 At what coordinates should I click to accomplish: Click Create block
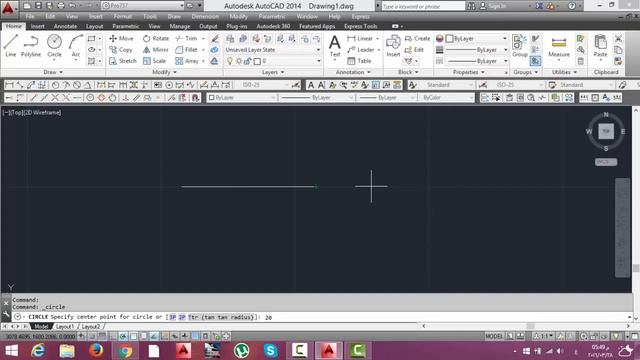418,38
